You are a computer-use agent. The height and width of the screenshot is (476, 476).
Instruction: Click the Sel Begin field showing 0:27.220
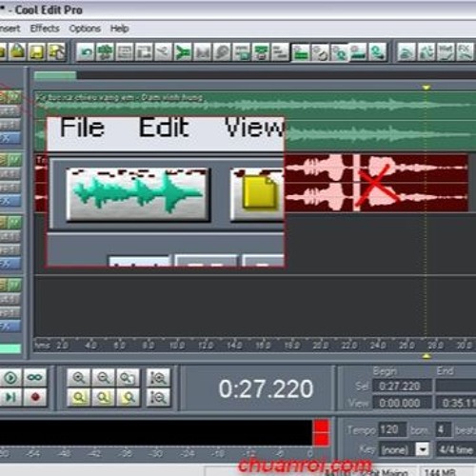point(402,387)
